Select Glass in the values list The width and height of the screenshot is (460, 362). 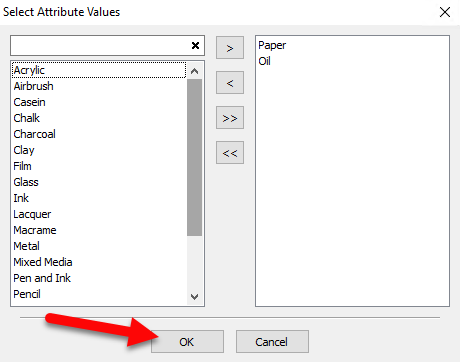99,182
